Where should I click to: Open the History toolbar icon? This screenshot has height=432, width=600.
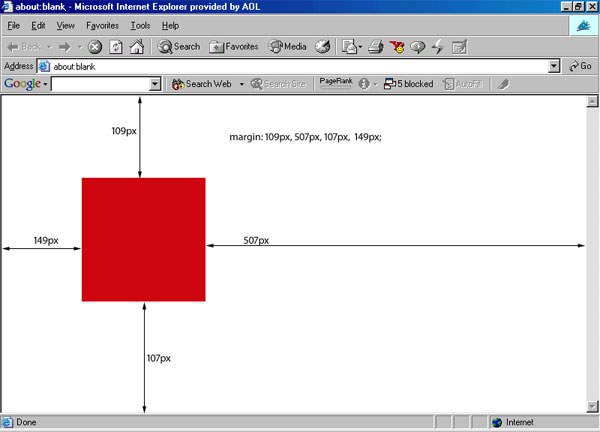[x=323, y=46]
